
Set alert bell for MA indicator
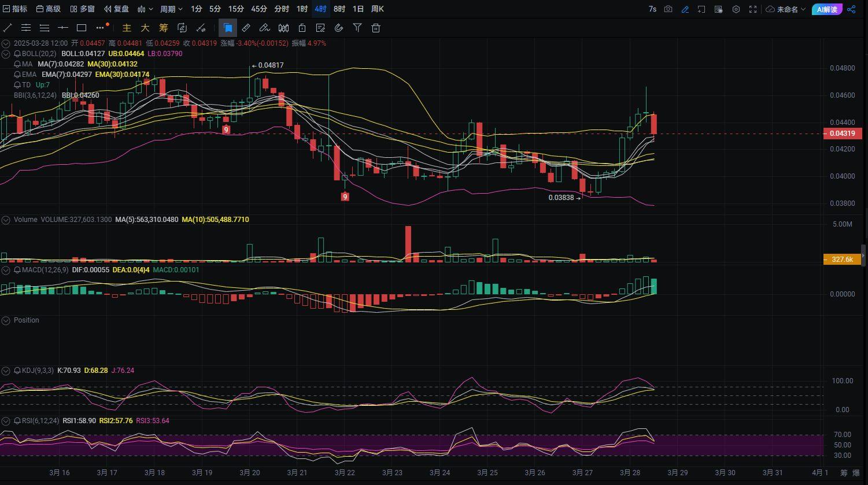pyautogui.click(x=17, y=64)
